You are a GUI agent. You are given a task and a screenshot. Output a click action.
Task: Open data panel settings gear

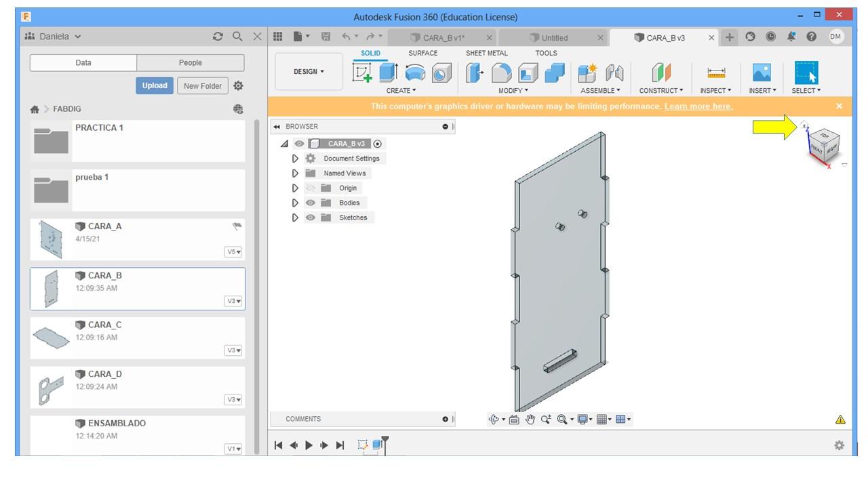coord(238,86)
